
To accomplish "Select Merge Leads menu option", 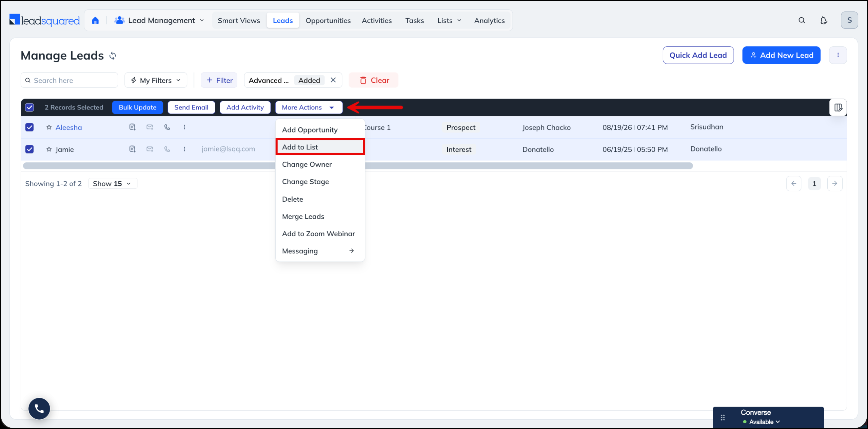I will pyautogui.click(x=320, y=217).
